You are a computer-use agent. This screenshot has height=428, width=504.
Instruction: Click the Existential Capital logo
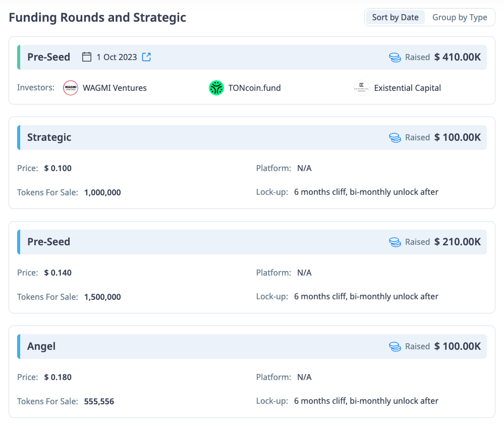point(361,88)
